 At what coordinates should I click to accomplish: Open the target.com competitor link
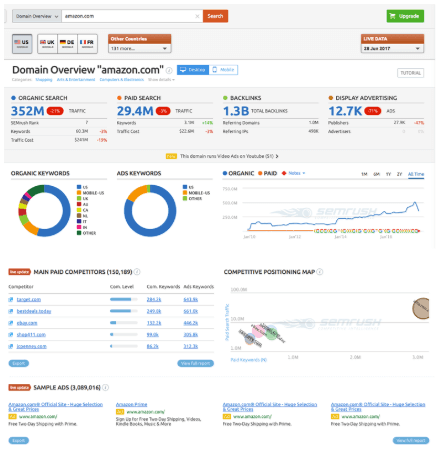29,299
